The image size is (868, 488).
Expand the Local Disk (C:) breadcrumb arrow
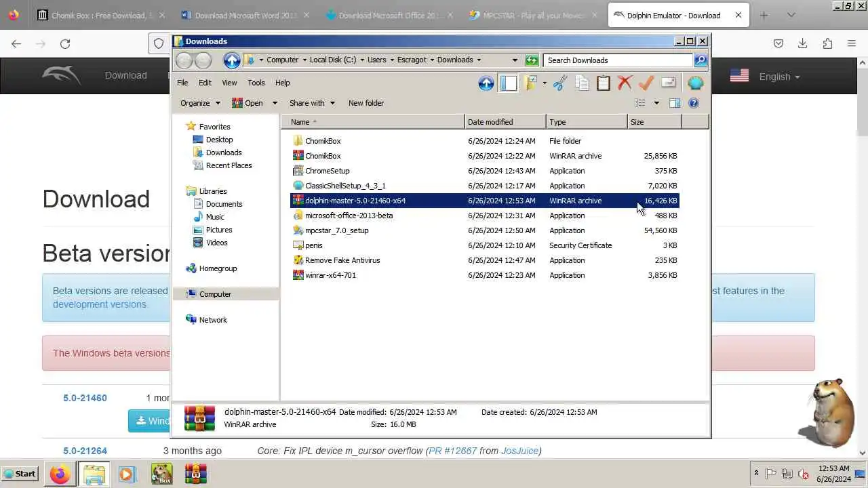point(362,60)
